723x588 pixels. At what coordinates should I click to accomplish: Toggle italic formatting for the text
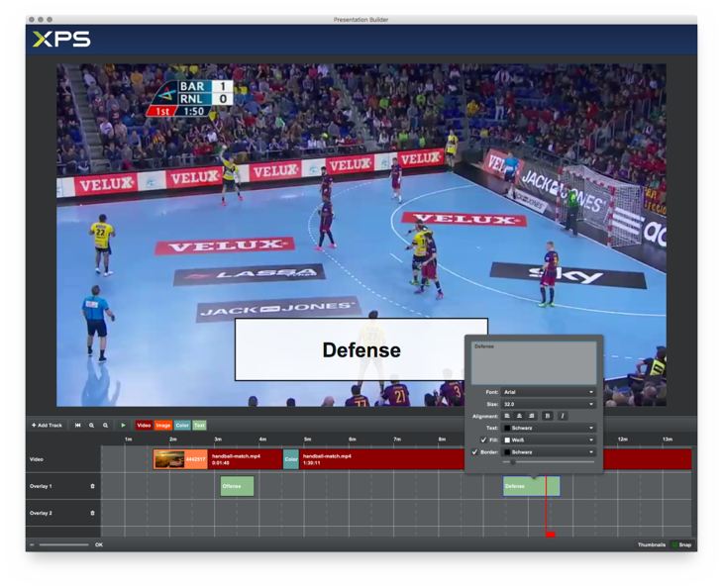point(563,416)
